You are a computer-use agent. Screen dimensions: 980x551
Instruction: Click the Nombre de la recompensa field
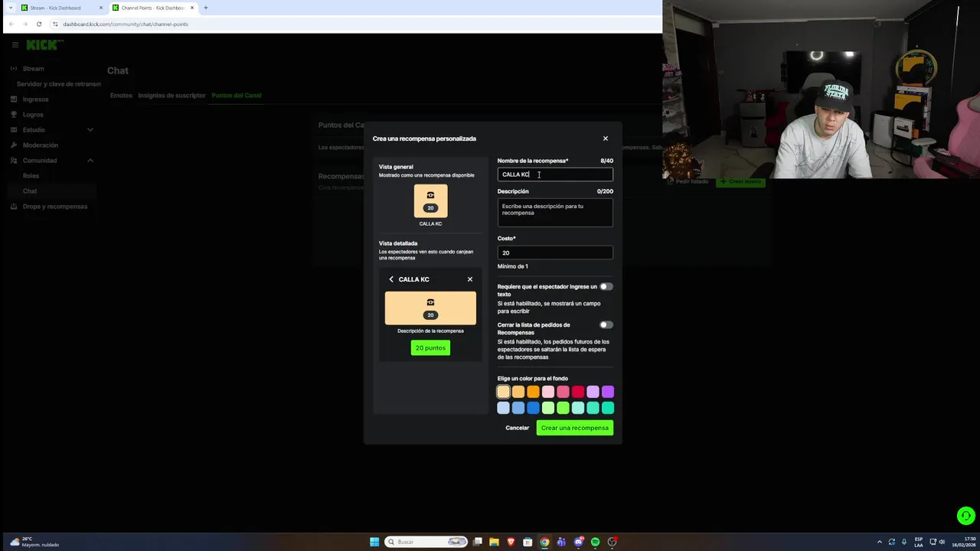pos(555,174)
